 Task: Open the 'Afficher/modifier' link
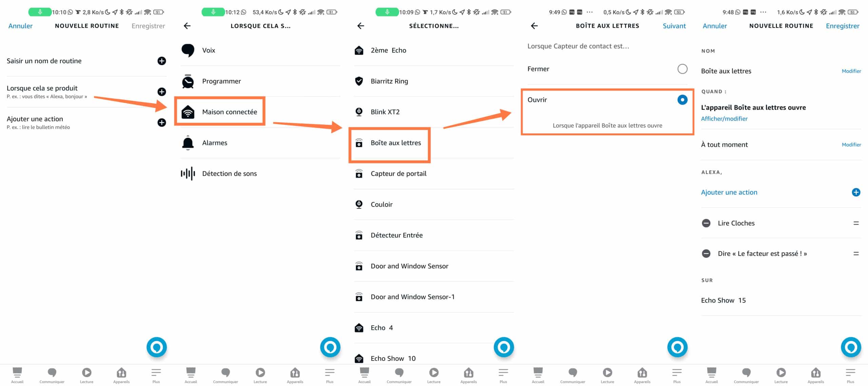724,119
